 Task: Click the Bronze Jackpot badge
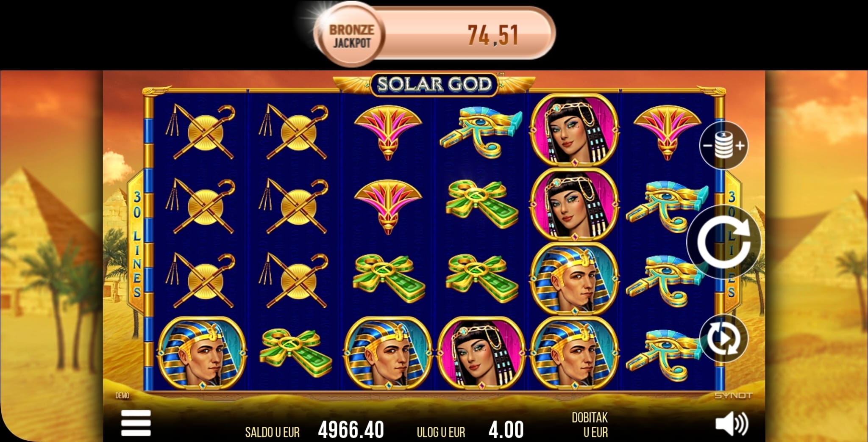351,36
